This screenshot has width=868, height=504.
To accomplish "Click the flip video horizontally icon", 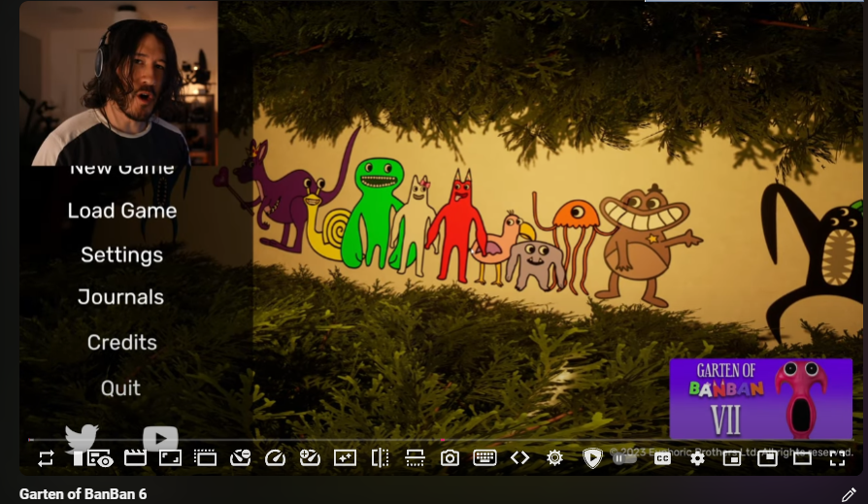I will [x=380, y=458].
